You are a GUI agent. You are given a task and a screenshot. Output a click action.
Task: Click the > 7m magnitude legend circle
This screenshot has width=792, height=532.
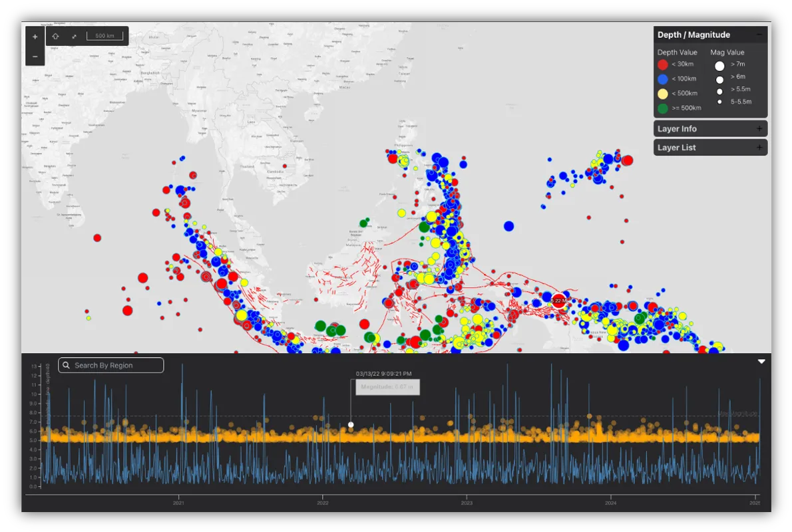pyautogui.click(x=719, y=65)
